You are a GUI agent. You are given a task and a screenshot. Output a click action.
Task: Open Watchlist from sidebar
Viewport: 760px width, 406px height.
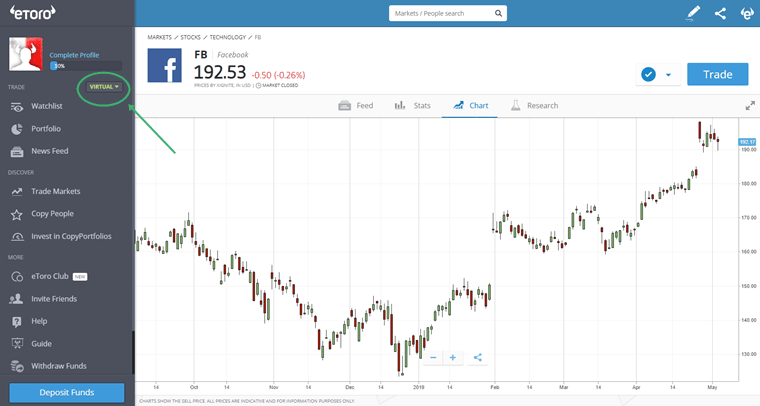[47, 106]
